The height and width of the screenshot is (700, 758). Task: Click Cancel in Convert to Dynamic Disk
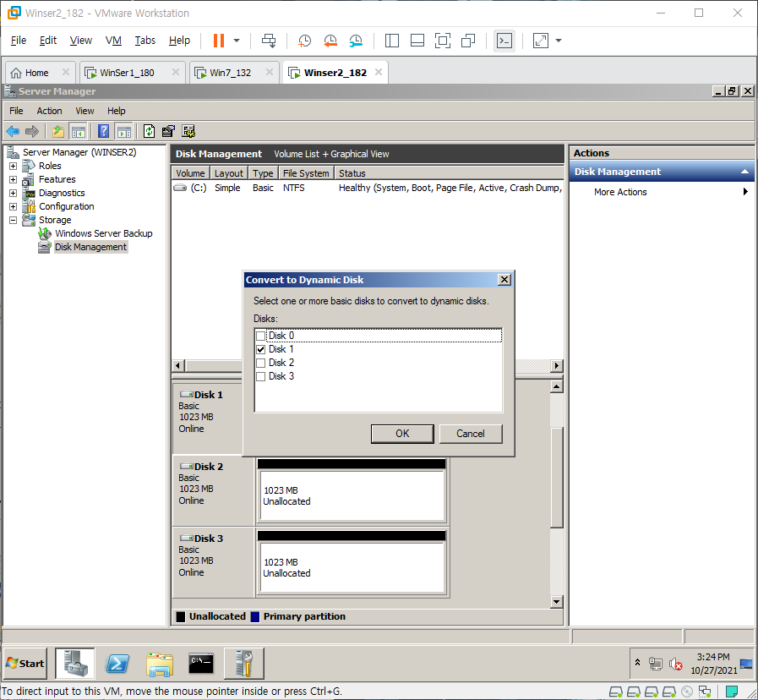tap(471, 434)
